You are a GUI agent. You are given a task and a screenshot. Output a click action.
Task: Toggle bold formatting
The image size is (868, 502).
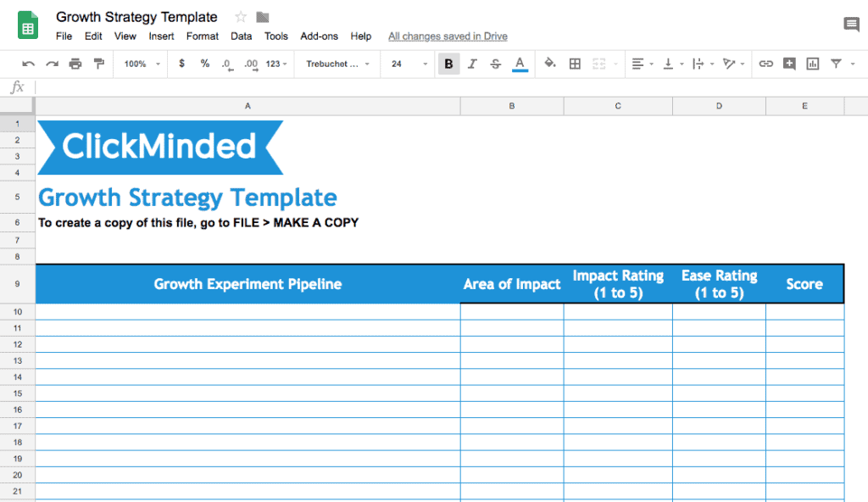(x=449, y=64)
